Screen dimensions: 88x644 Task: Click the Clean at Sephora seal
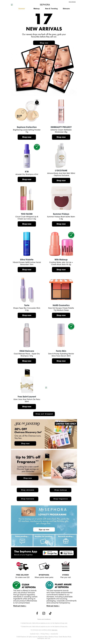(16, 585)
